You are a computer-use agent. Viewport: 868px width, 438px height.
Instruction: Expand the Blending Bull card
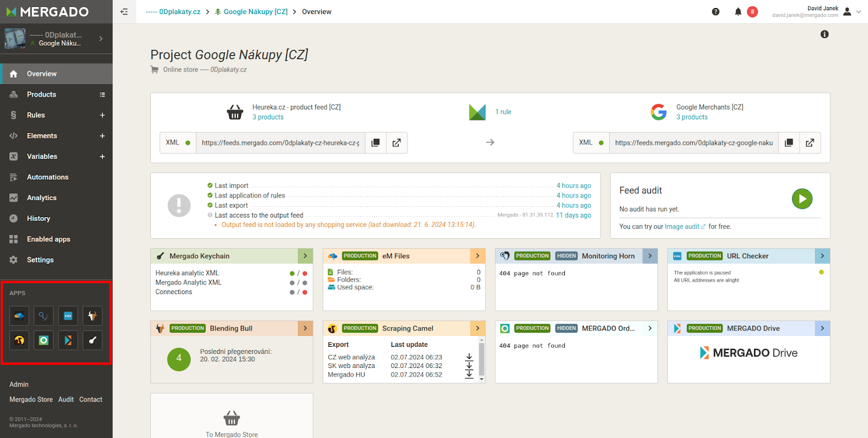point(305,328)
